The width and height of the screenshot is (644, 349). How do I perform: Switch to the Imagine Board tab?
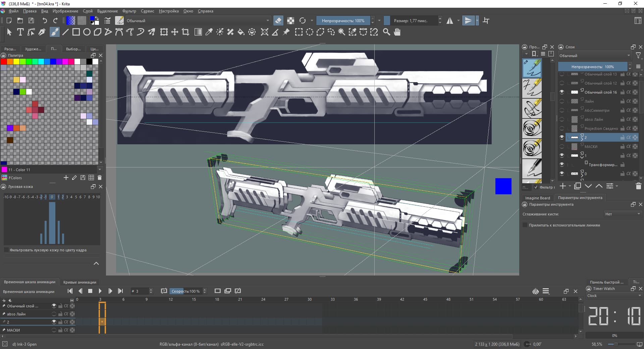pyautogui.click(x=537, y=198)
